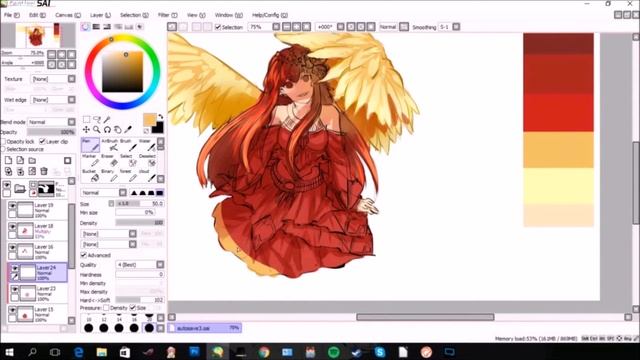
Task: Disable Pressure Size checkbox
Action: click(132, 308)
